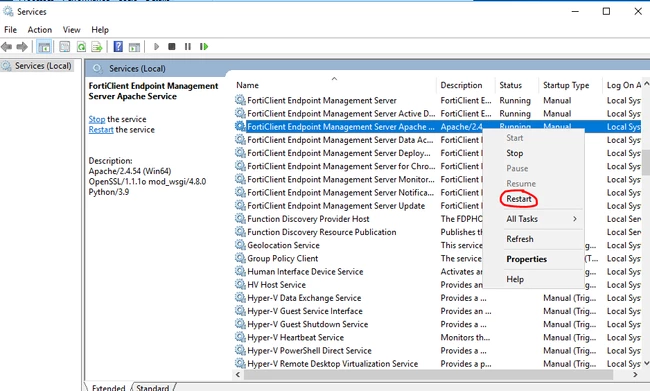Switch to the Standard tab
This screenshot has height=391, width=650.
tap(153, 387)
